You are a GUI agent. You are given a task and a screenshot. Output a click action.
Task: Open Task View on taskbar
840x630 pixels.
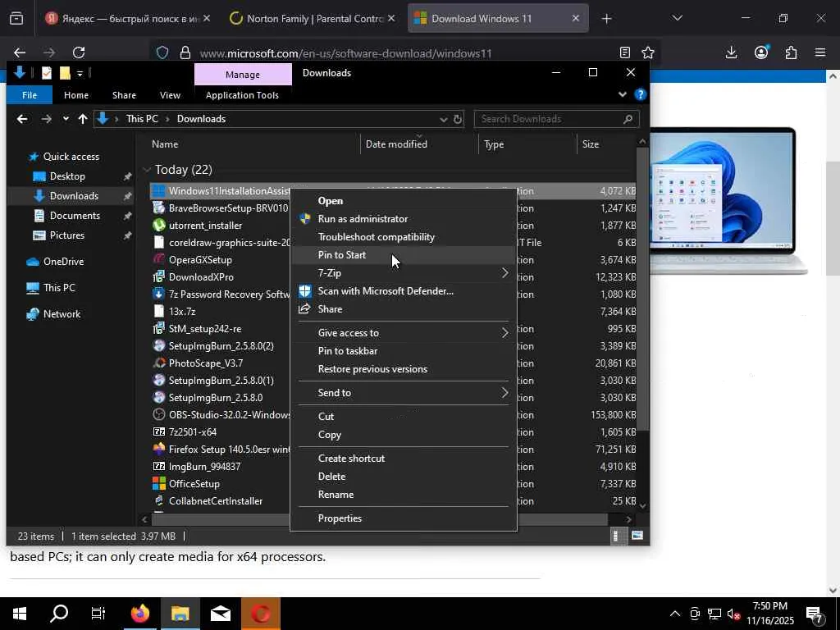[98, 614]
